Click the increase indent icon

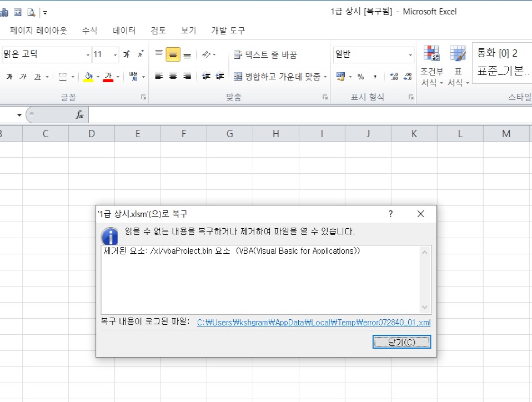coord(220,76)
